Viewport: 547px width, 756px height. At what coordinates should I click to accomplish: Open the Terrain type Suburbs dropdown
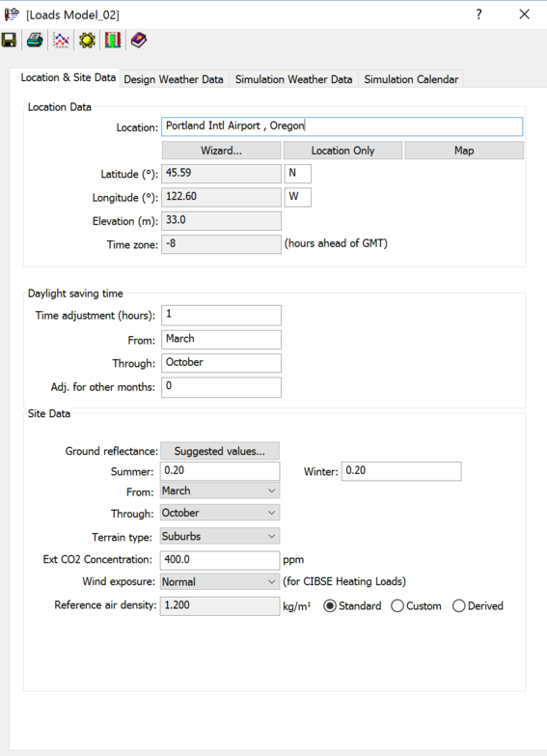click(220, 536)
